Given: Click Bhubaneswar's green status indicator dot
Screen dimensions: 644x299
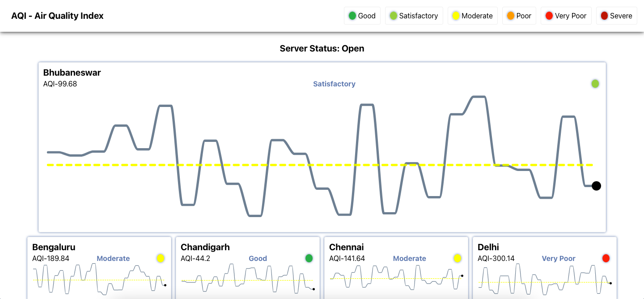Looking at the screenshot, I should coord(595,83).
